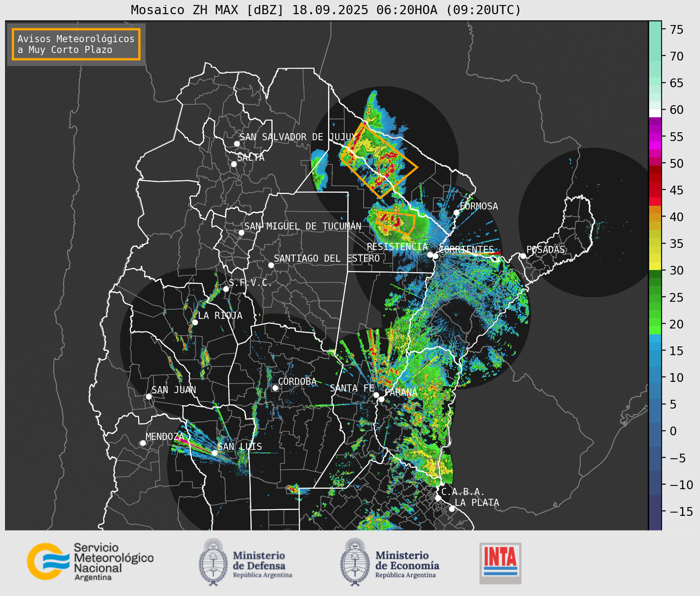Click the POSADAS city label
700x596 pixels.
[x=545, y=250]
